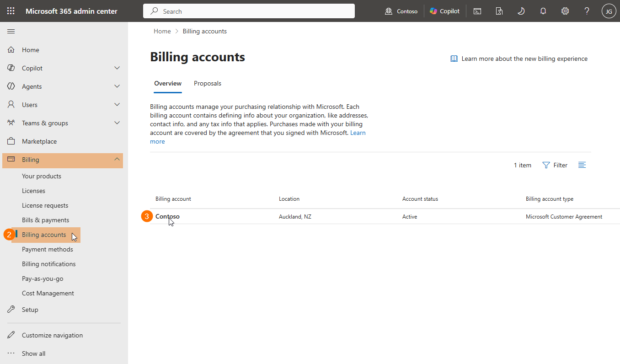
Task: Open the app launcher waffle icon
Action: (x=11, y=11)
